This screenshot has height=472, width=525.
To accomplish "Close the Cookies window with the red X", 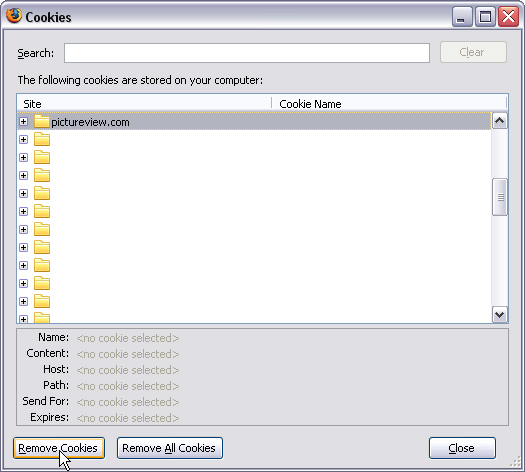I will point(508,17).
